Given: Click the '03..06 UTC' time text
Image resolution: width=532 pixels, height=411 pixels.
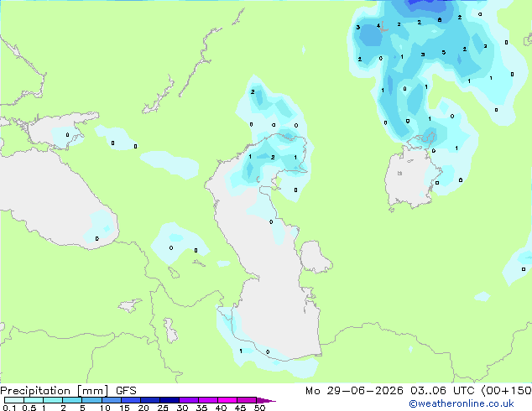Looking at the screenshot, I should tap(442, 391).
